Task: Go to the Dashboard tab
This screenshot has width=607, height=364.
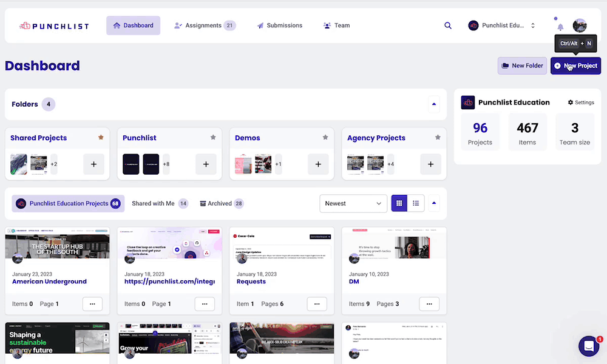Action: [x=133, y=25]
